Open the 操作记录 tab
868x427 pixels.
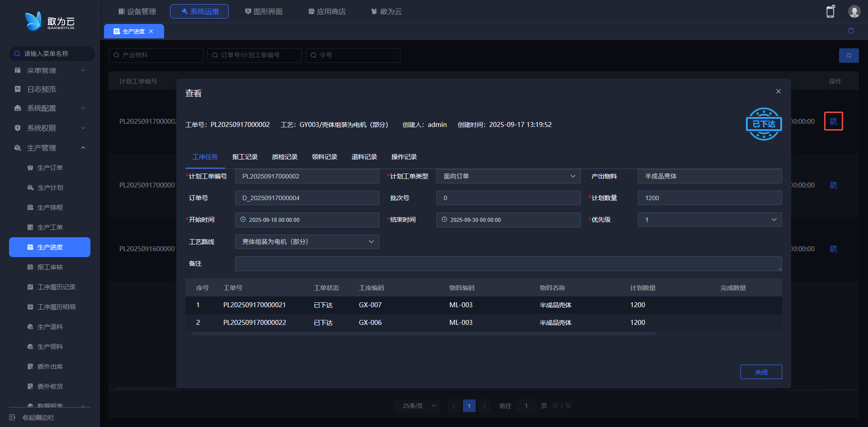(x=404, y=157)
